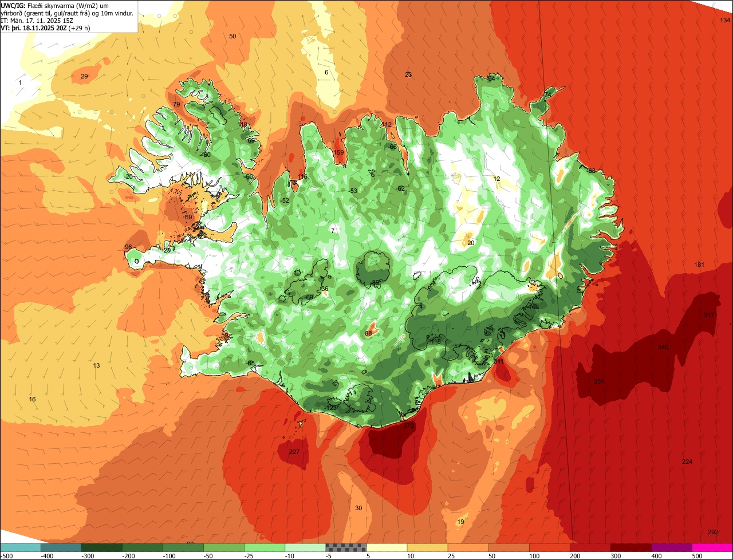
Task: Click the initial time 'IT: Mán. 17. 11. 2025 15Z'
Action: [x=37, y=20]
